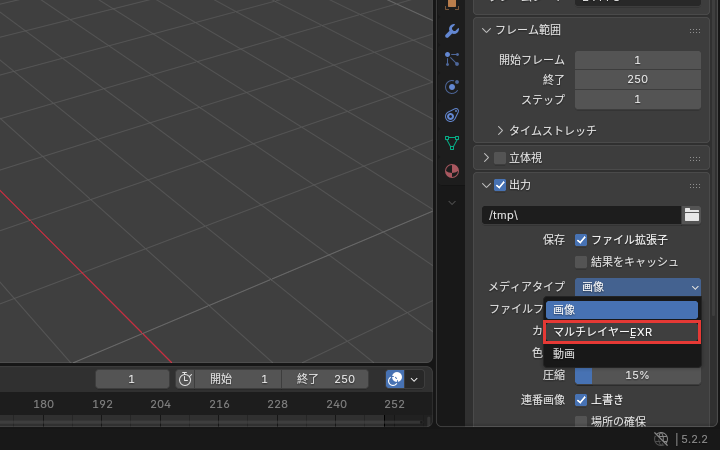Click the panel drag grip for 出力
This screenshot has width=720, height=450.
pyautogui.click(x=695, y=186)
